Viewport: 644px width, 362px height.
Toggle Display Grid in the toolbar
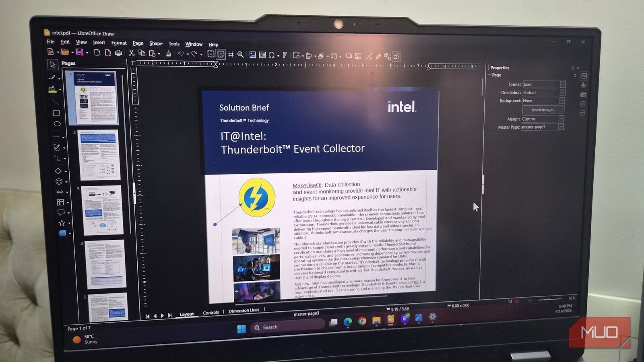click(x=211, y=54)
